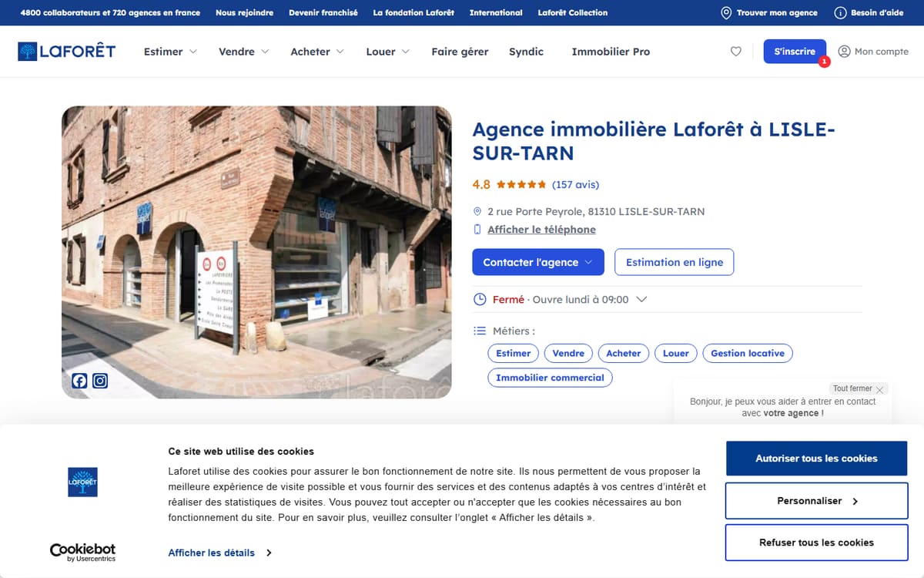Viewport: 924px width, 578px height.
Task: Click the phone icon beside Afficher le téléphone
Action: tap(477, 230)
